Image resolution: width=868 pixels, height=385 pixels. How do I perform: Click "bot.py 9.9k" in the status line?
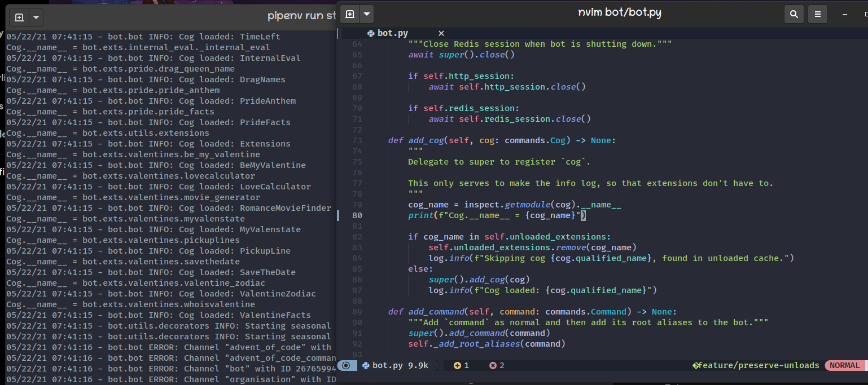401,365
